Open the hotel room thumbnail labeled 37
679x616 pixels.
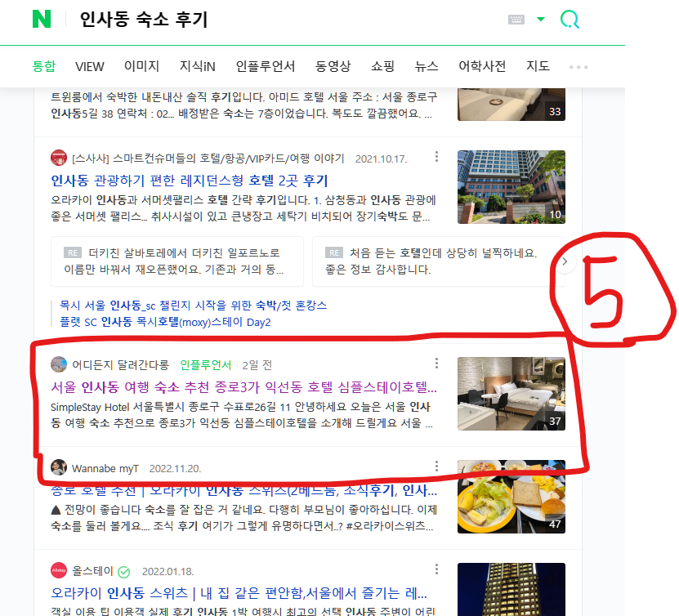[x=511, y=394]
